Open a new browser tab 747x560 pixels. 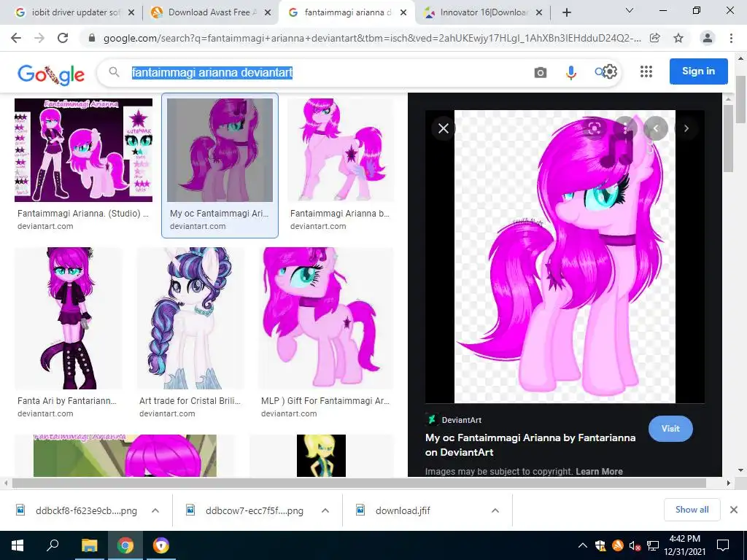(566, 13)
